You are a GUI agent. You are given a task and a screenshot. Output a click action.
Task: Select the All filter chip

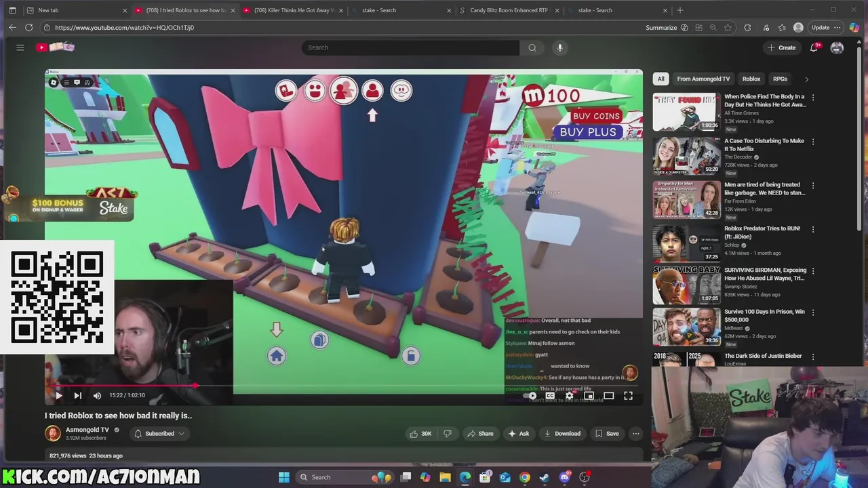[660, 79]
